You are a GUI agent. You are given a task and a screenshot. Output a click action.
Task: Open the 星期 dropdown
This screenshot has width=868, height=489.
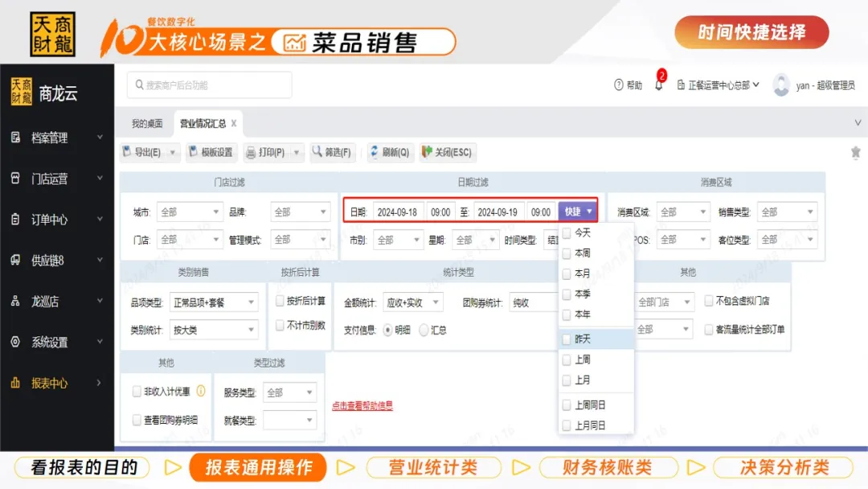click(x=475, y=240)
